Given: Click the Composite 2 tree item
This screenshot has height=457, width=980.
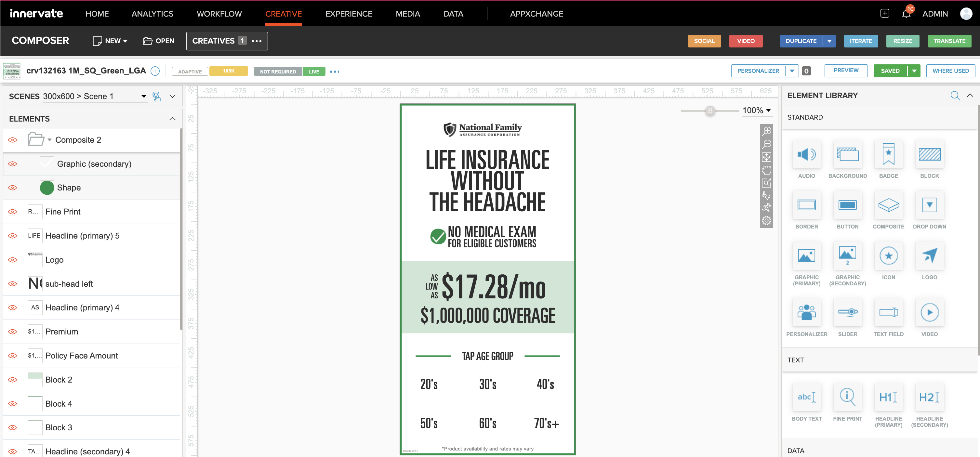Looking at the screenshot, I should 78,139.
